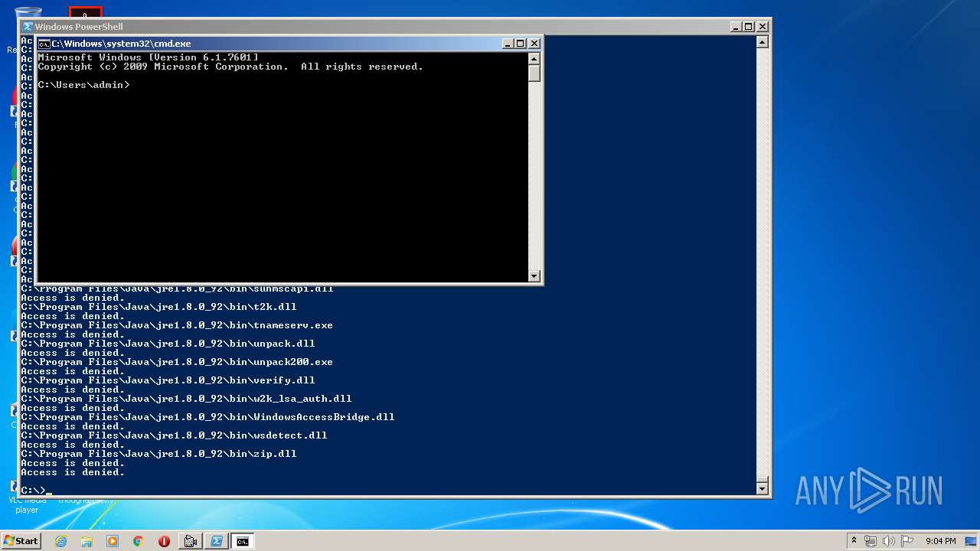980x551 pixels.
Task: Launch Google Chrome from taskbar
Action: pyautogui.click(x=139, y=541)
